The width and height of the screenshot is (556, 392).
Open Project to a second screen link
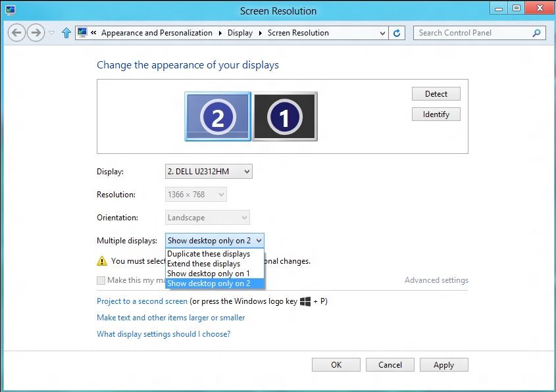(x=142, y=301)
